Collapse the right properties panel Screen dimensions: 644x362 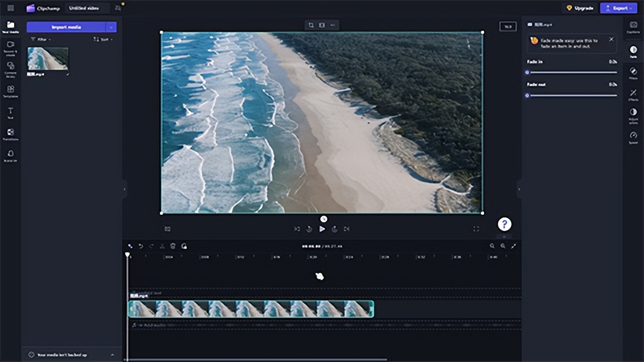519,189
